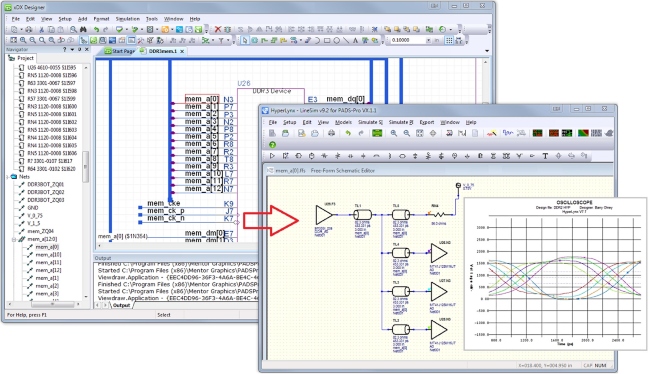Toggle the grid display button beside grid value
The image size is (650, 374).
coord(449,40)
